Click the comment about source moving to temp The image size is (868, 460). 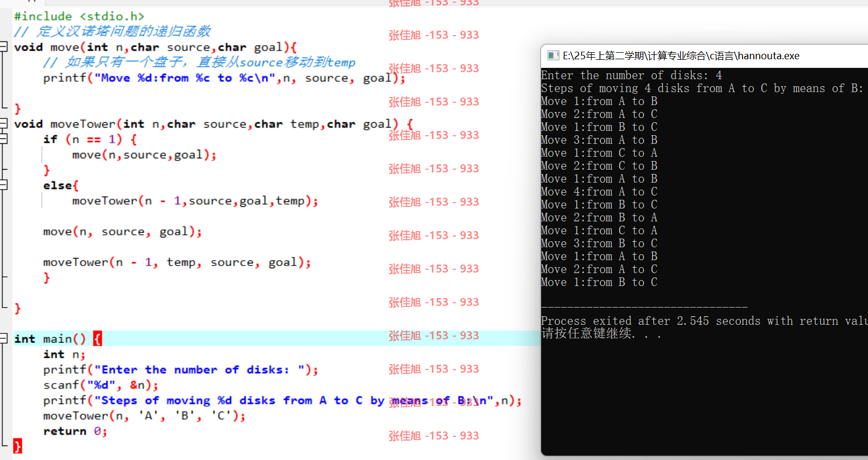tap(199, 62)
